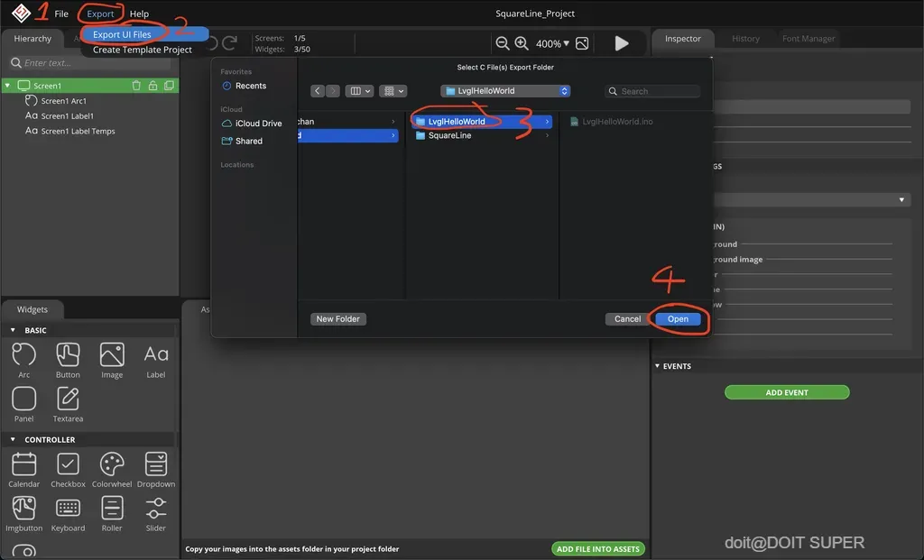Select Screen1 Label1 in hierarchy
This screenshot has width=924, height=560.
click(67, 116)
